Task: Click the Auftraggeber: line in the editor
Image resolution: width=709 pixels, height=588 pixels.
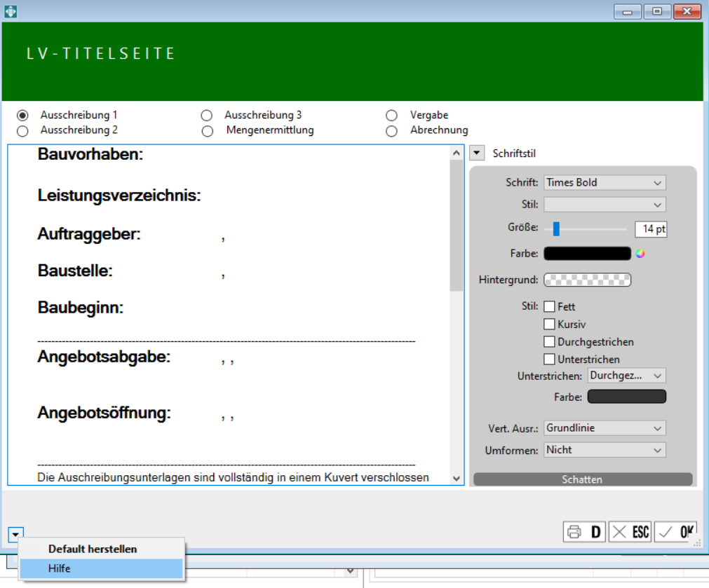Action: click(x=89, y=234)
